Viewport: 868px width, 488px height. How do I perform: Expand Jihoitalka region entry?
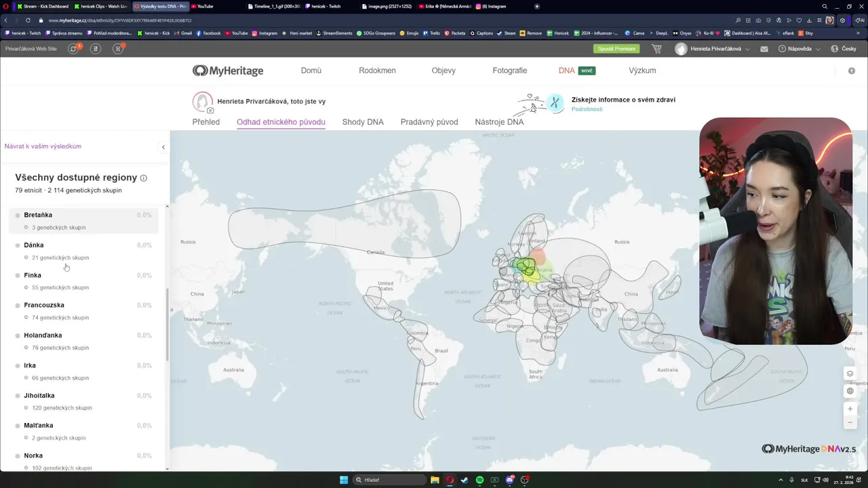coord(83,401)
